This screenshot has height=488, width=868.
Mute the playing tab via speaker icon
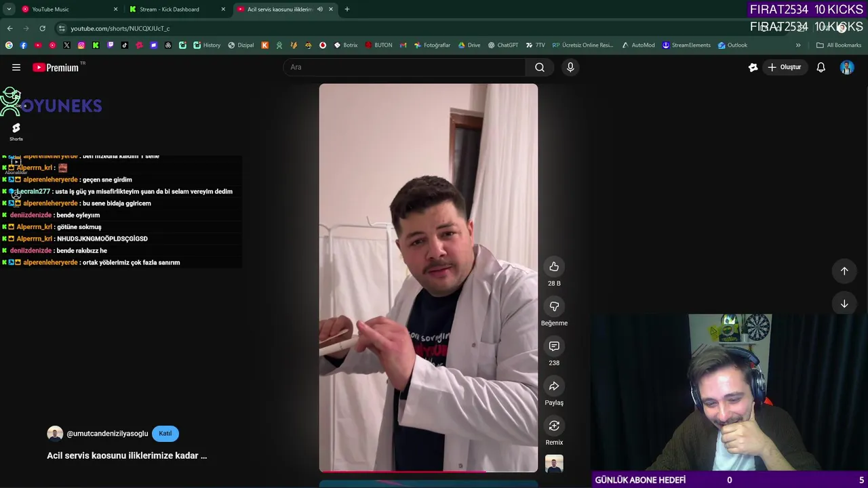(320, 9)
